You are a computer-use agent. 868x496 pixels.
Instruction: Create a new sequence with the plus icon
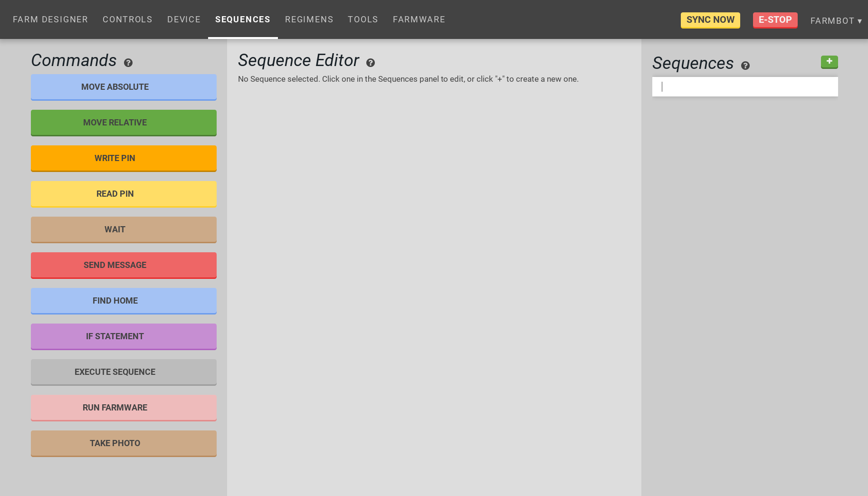(x=829, y=62)
